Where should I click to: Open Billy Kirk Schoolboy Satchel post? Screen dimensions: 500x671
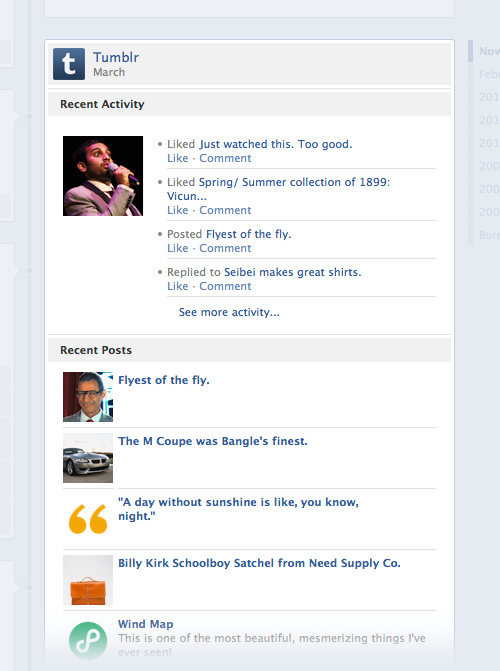[x=259, y=563]
